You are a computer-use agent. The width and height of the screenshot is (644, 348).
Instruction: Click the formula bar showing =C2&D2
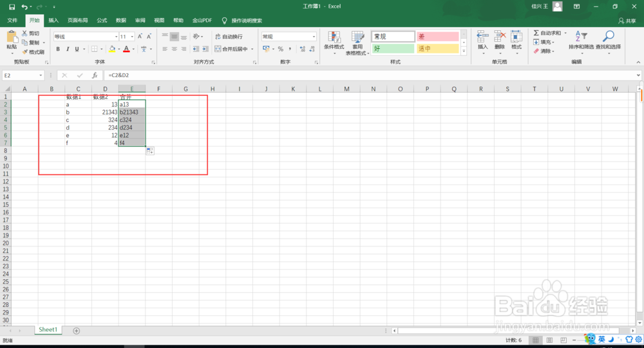[x=370, y=75]
